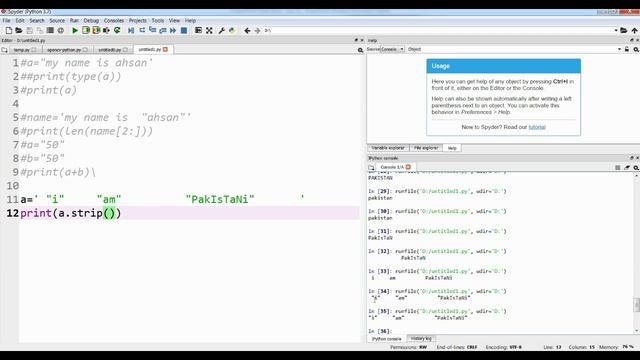Start debugging with the Debug file icon
This screenshot has height=360, width=640.
click(x=131, y=30)
